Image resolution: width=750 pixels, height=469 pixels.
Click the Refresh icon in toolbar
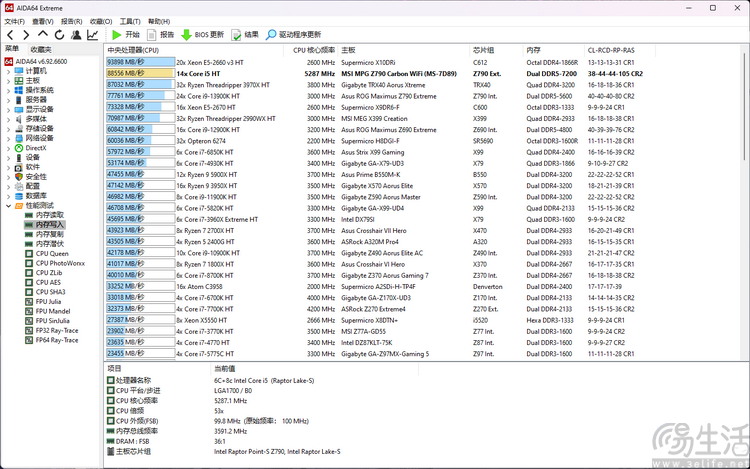pos(59,35)
